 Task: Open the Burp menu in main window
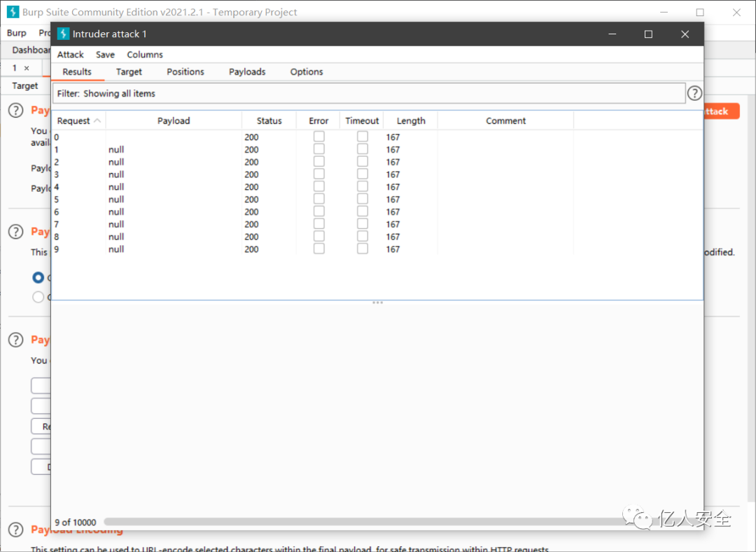tap(16, 33)
